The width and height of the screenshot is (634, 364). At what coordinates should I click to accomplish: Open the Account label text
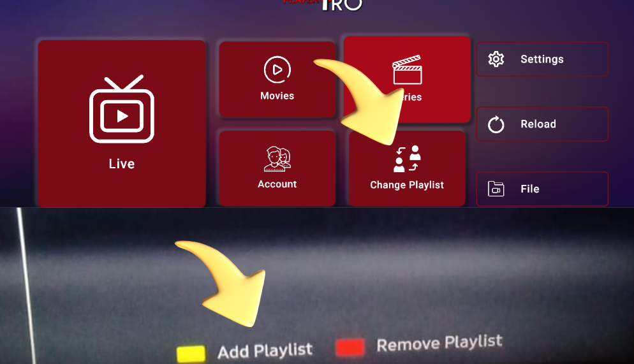coord(277,184)
